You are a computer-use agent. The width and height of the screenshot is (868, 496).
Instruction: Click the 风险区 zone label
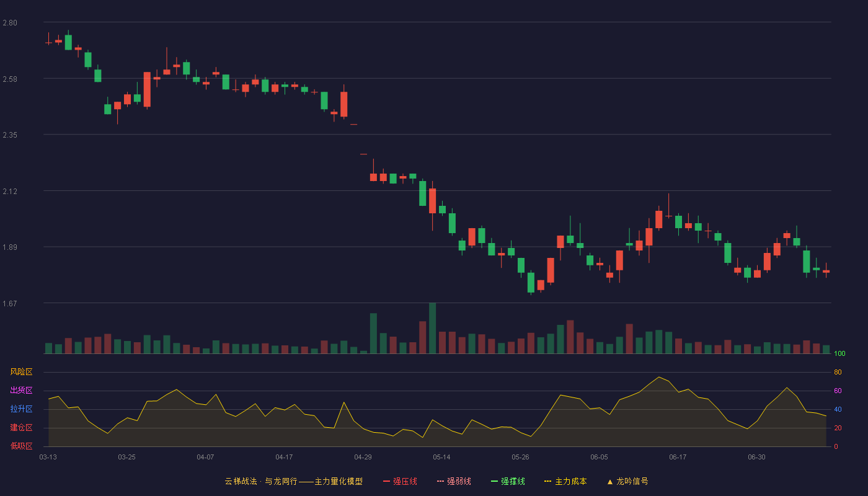21,372
